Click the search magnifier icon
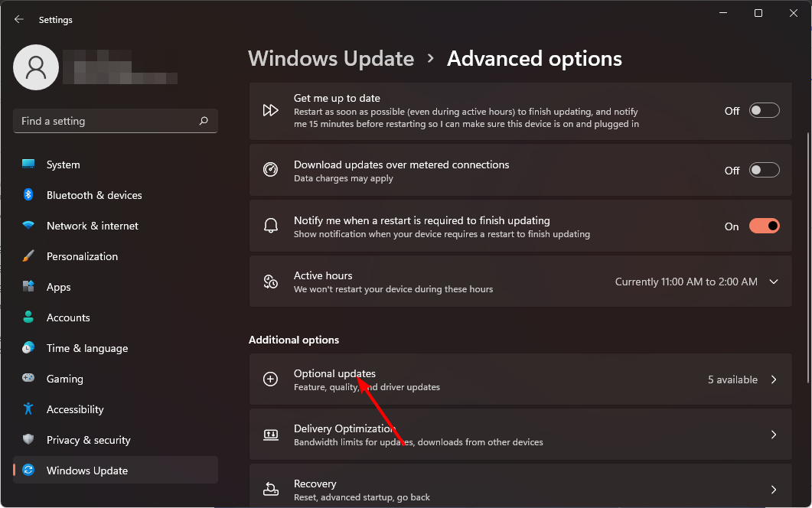 (x=204, y=121)
